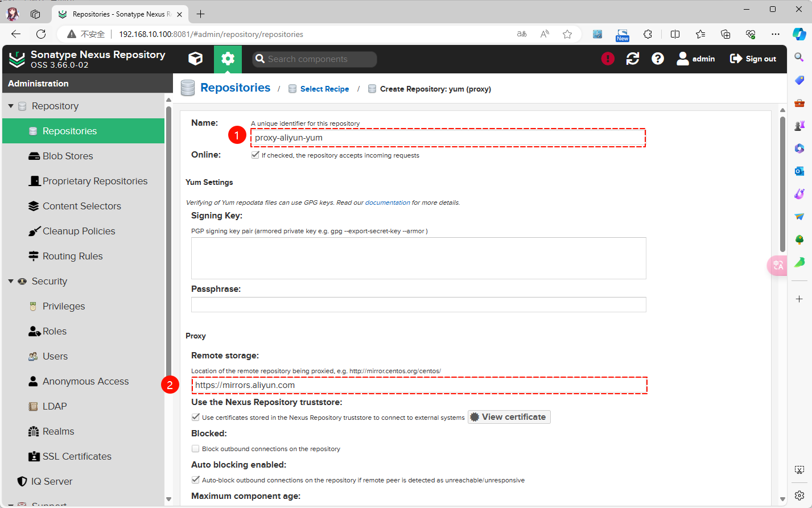Enable Block outbound connections checkbox
Screen dimensions: 812x508
(x=196, y=449)
